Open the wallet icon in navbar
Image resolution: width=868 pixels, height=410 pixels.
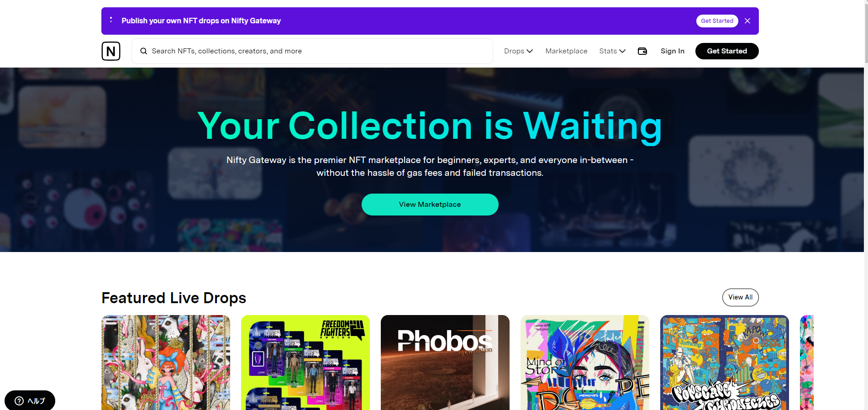tap(642, 51)
